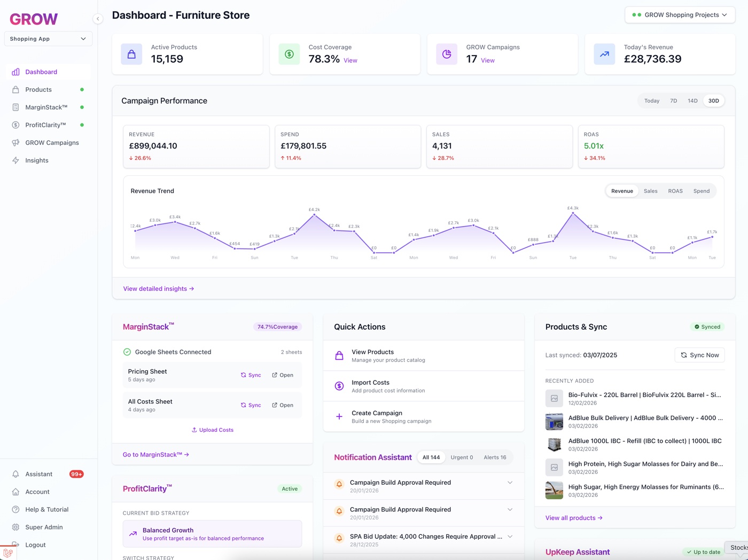This screenshot has width=748, height=560.
Task: Open the AdBlue Bulk Delivery product thumbnail
Action: (x=554, y=422)
